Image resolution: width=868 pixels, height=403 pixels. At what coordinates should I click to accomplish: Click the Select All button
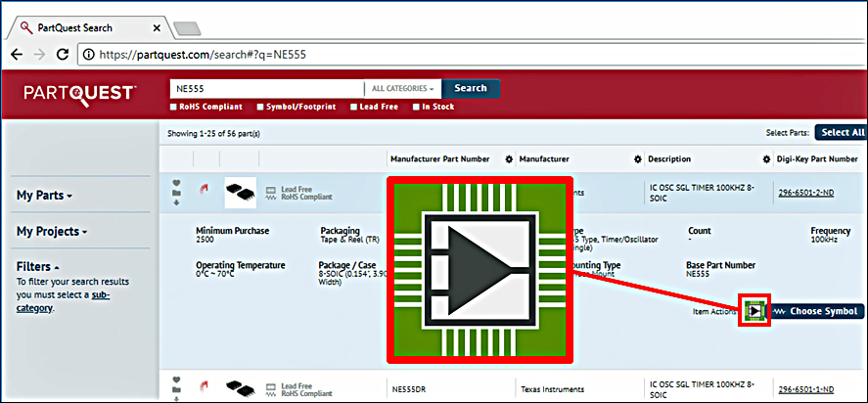[842, 132]
